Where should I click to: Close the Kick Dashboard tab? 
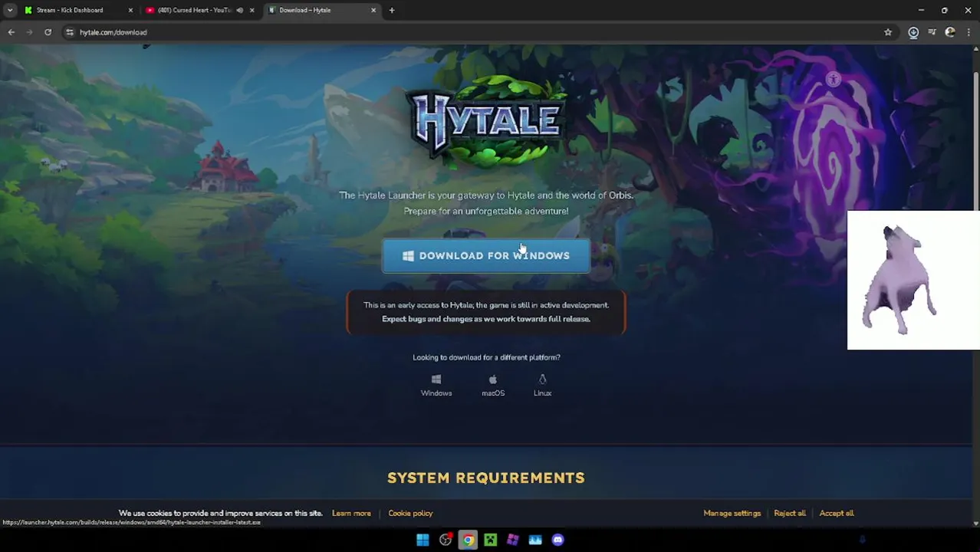click(130, 10)
